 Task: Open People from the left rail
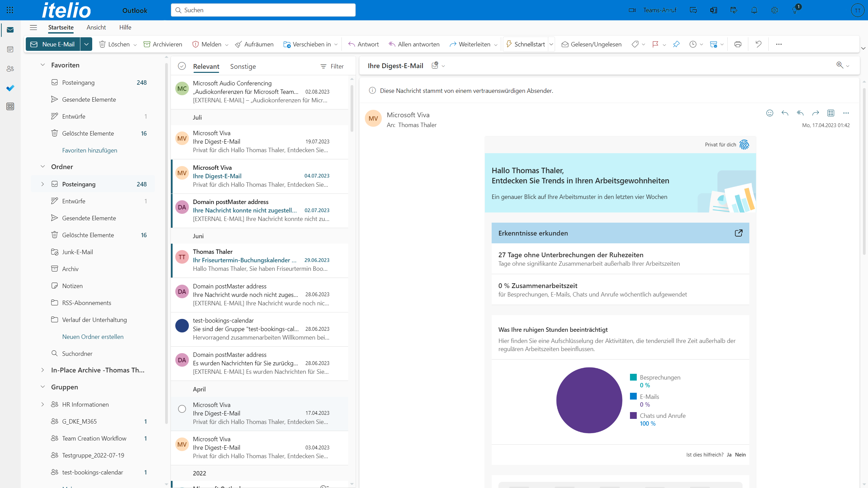(x=10, y=69)
